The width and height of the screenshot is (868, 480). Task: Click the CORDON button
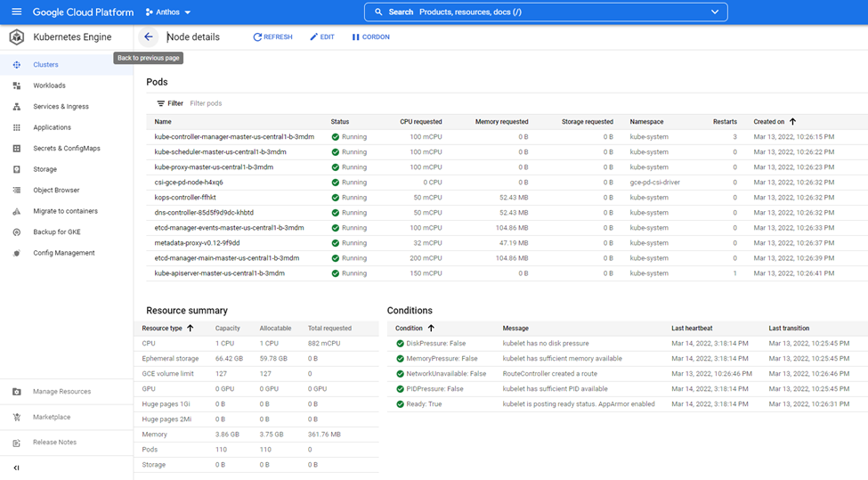pos(370,37)
